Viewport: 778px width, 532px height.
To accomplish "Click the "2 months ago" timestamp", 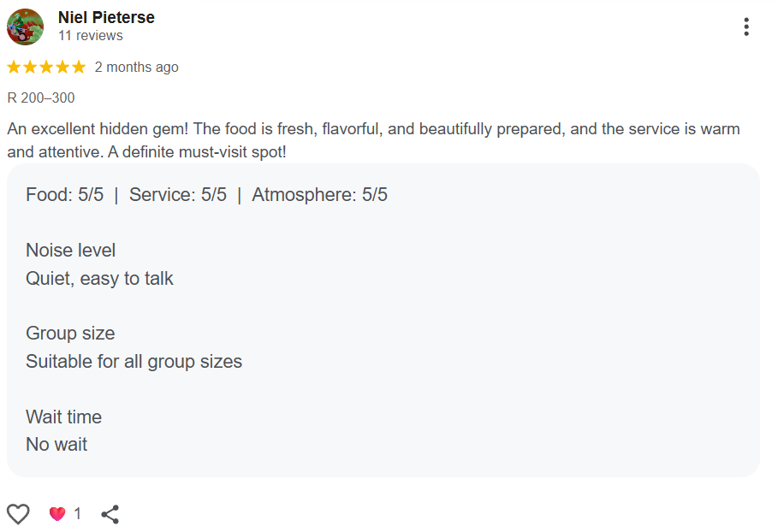I will (136, 67).
